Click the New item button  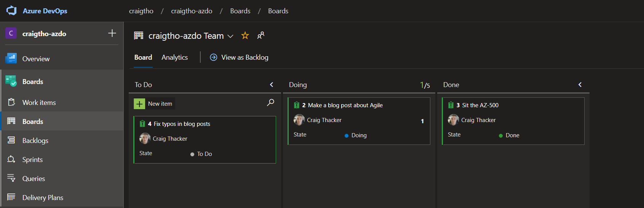(155, 104)
